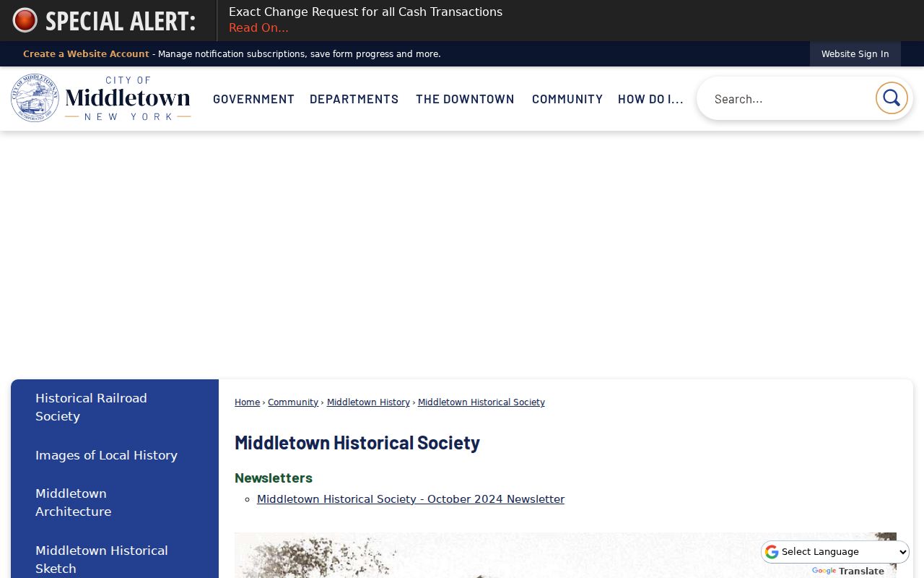Open The Downtown menu
The width and height of the screenshot is (924, 578).
coord(465,99)
